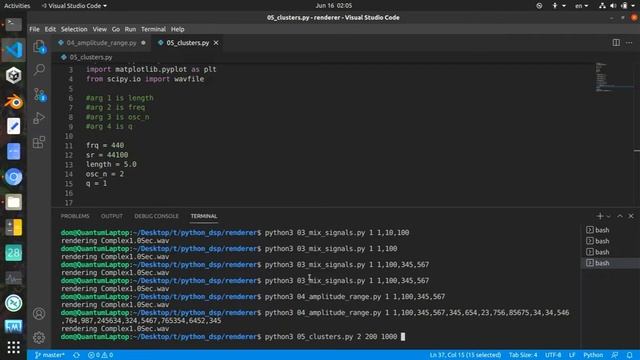Open the Help menu
This screenshot has width=640, height=360.
[x=177, y=29]
